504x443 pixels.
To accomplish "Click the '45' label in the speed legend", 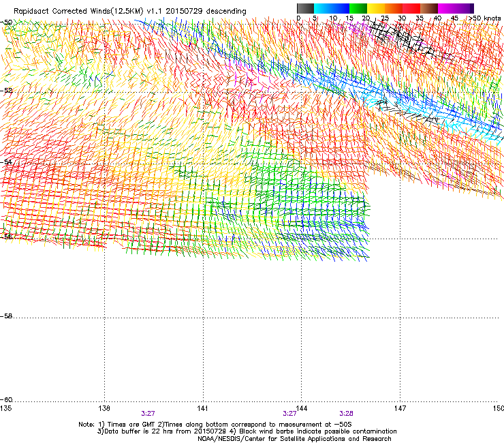I will coord(454,18).
